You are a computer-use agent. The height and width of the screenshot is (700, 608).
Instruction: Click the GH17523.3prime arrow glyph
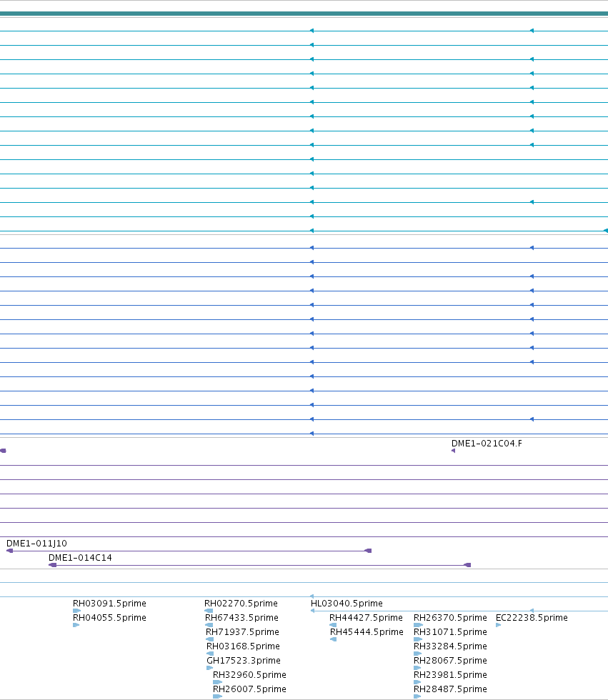coord(210,668)
